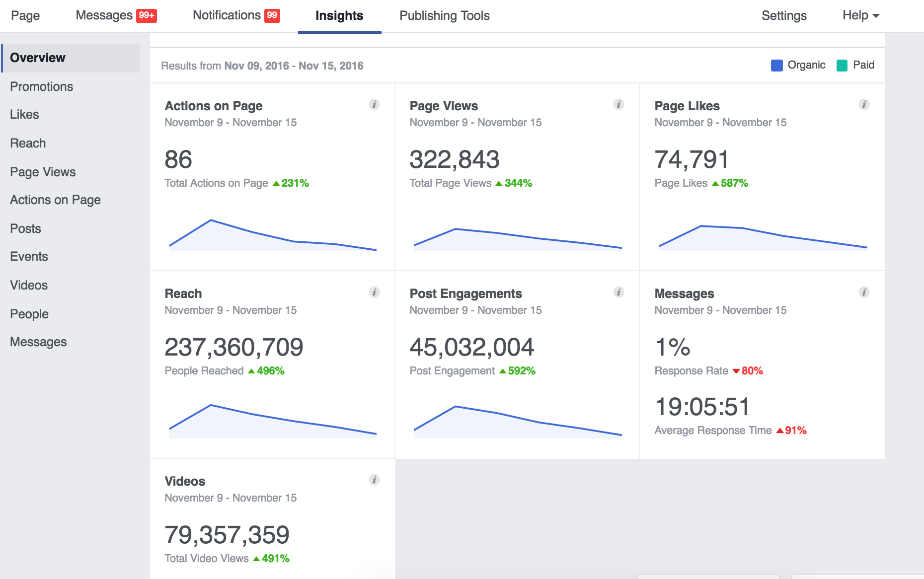Screen dimensions: 924x579
Task: Open Settings in the top bar
Action: (x=784, y=15)
